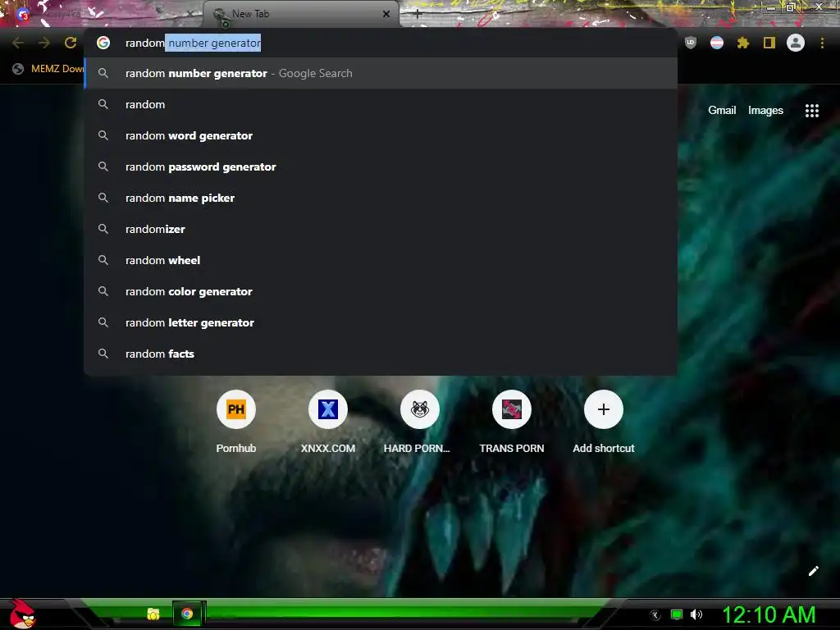This screenshot has height=630, width=840.
Task: Open the Extensions puzzle piece menu
Action: coord(743,43)
